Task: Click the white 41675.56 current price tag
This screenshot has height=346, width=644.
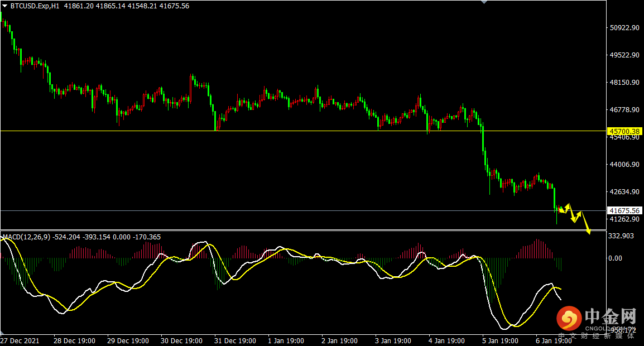Action: click(624, 211)
